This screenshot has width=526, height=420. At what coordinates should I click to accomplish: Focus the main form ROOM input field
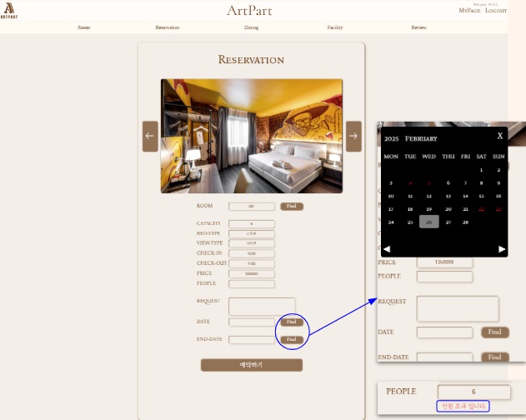252,207
